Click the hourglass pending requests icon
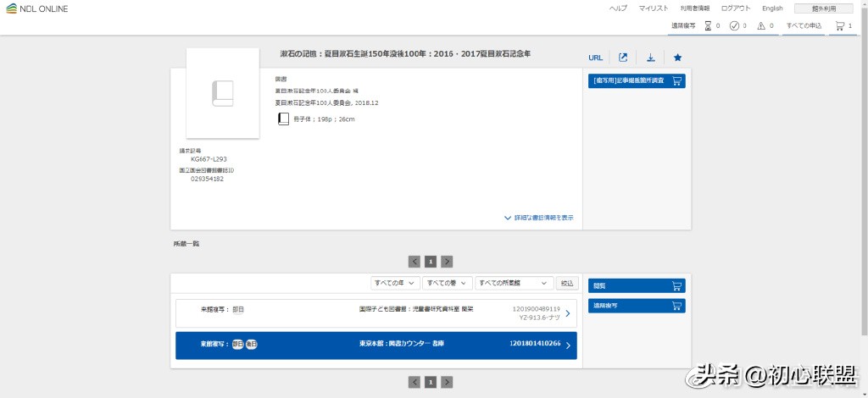This screenshot has width=868, height=398. [708, 25]
